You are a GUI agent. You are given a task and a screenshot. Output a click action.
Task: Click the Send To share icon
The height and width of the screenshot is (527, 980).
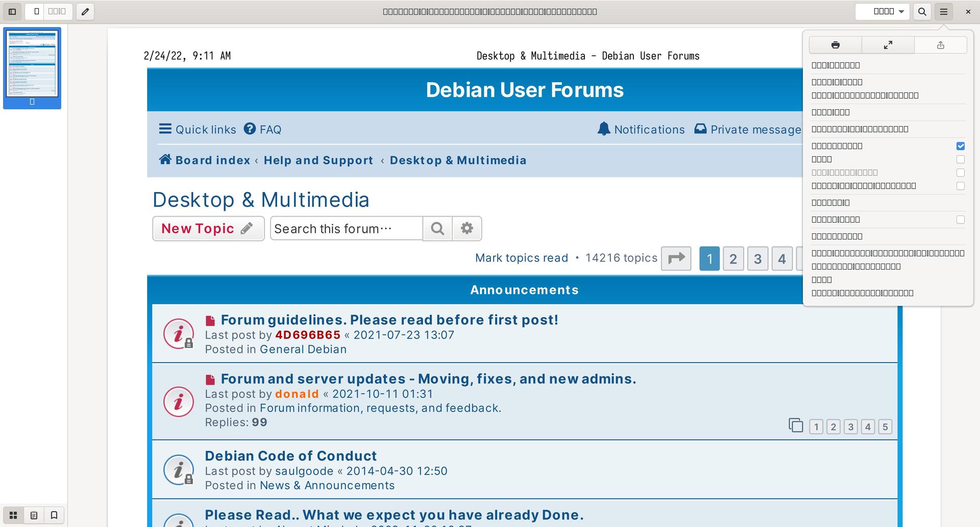click(x=941, y=45)
